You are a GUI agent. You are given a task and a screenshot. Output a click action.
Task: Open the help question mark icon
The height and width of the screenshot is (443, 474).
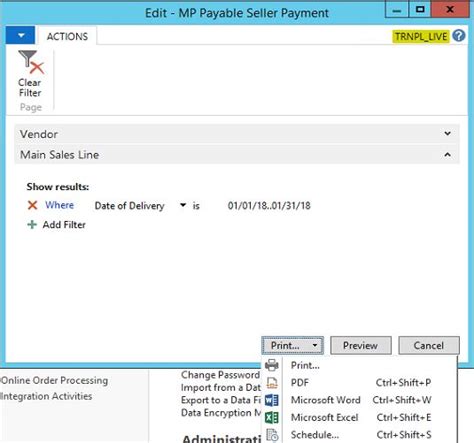tap(459, 35)
